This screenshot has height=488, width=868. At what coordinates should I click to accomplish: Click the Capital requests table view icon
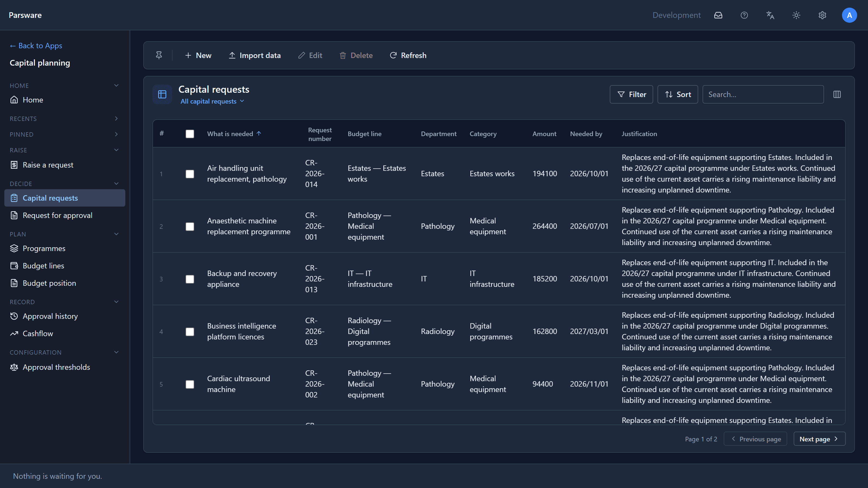pyautogui.click(x=162, y=94)
